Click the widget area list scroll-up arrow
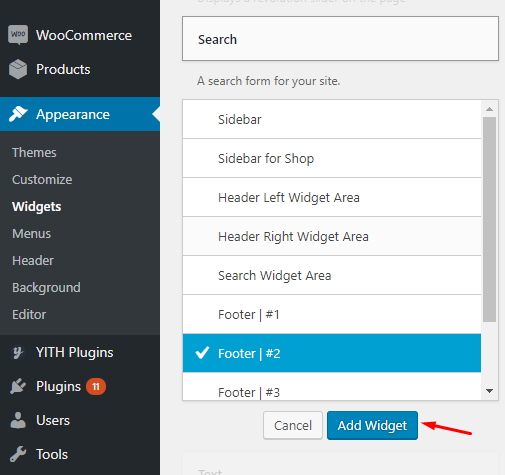The height and width of the screenshot is (475, 505). coord(489,109)
